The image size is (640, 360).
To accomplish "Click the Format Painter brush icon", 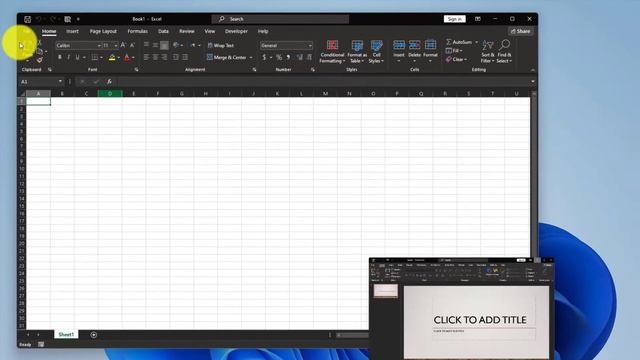I will 40,60.
